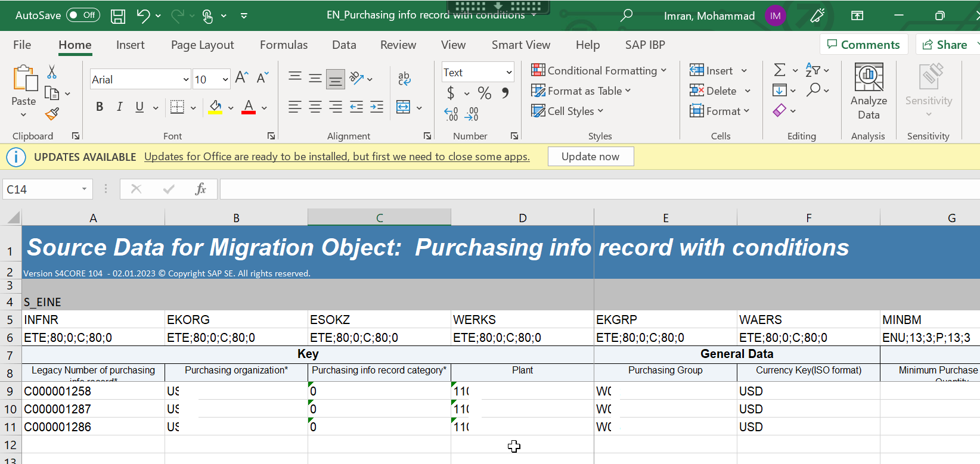Click the Paste clipboard icon

[24, 79]
